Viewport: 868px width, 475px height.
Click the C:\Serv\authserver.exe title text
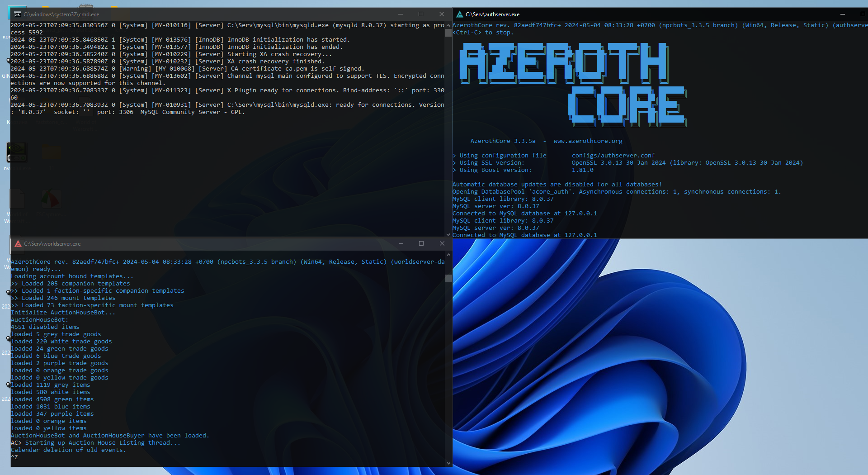[493, 14]
